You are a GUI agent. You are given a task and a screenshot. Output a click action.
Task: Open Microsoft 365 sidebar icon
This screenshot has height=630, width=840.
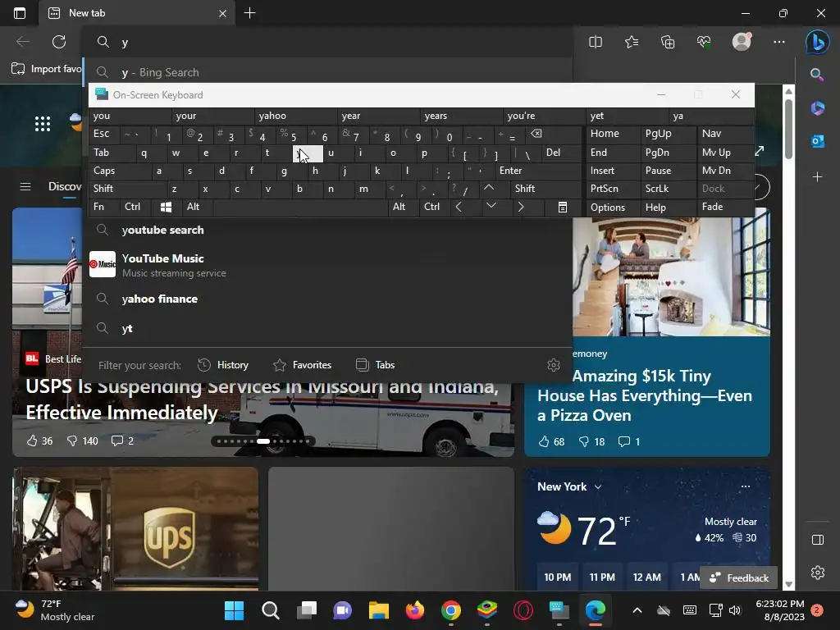pyautogui.click(x=818, y=107)
